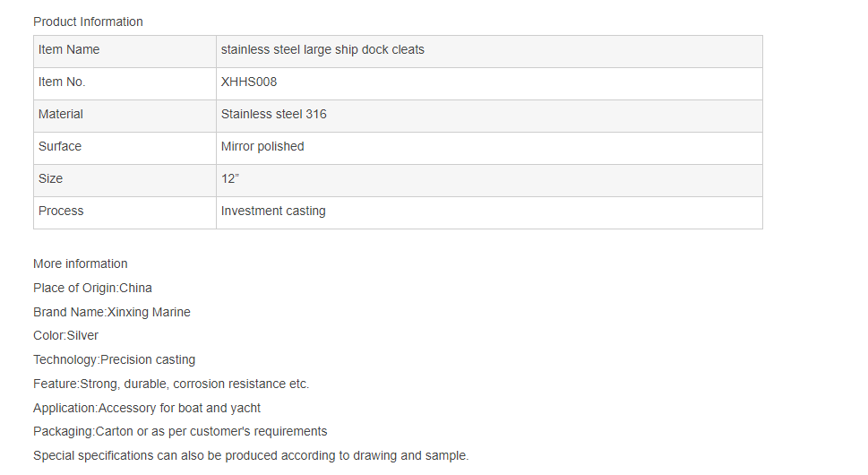Viewport: 868px width, 475px height.
Task: Select the Stainless steel 316 value
Action: pos(274,115)
